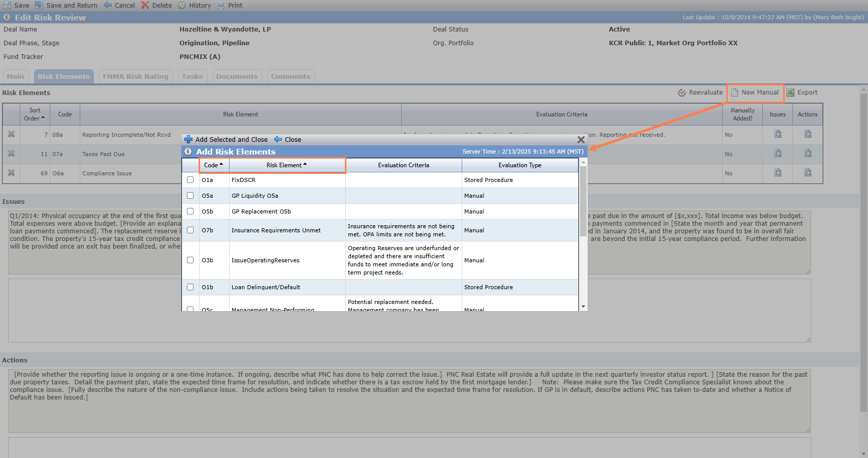Click Export spreadsheet icon
The width and height of the screenshot is (868, 458).
[x=790, y=93]
